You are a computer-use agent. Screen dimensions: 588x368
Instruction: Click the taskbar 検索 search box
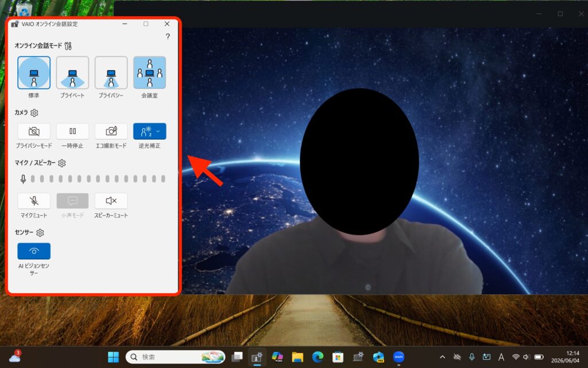click(x=175, y=356)
